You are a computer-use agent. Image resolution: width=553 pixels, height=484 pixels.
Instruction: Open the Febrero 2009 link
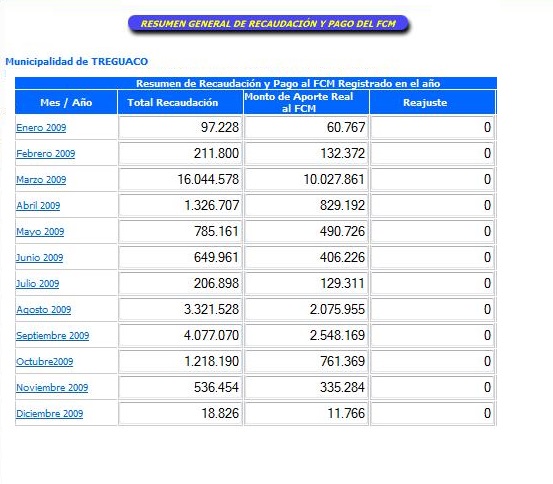coord(45,153)
